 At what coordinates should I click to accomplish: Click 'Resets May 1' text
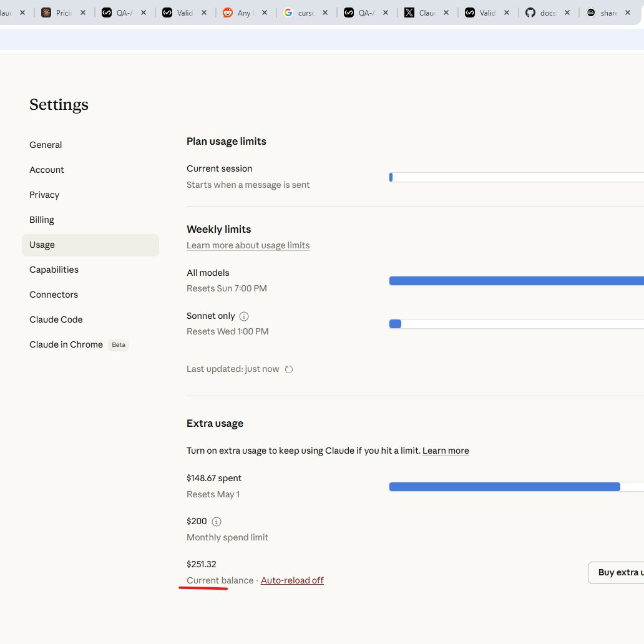tap(213, 494)
